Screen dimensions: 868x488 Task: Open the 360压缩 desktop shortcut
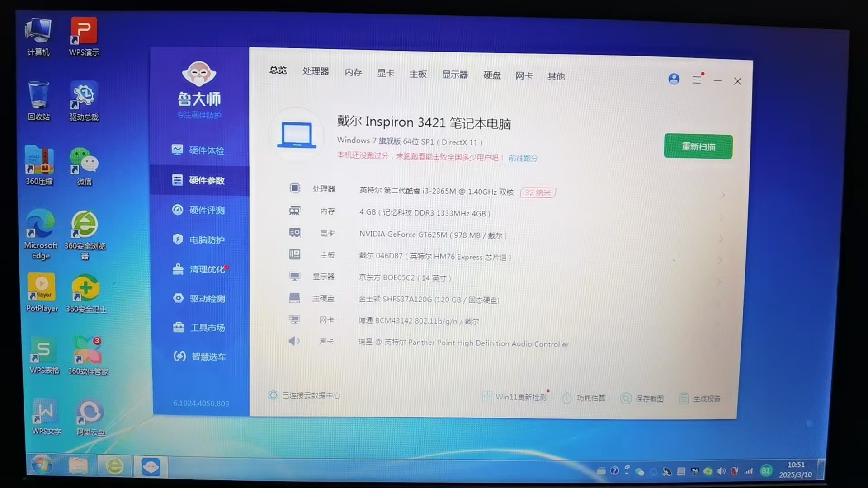pyautogui.click(x=39, y=166)
